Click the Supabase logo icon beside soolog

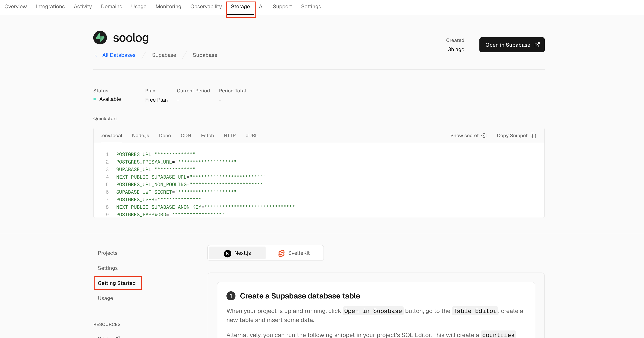click(x=100, y=38)
